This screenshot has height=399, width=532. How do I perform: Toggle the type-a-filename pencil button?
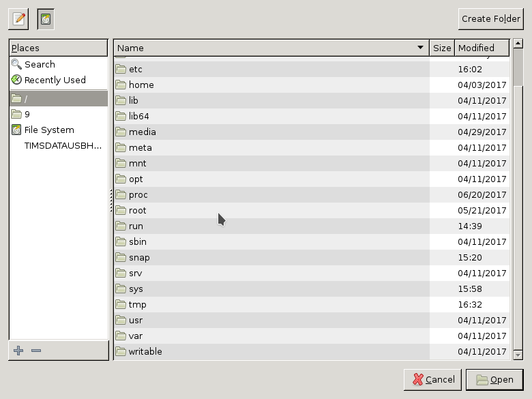click(18, 19)
